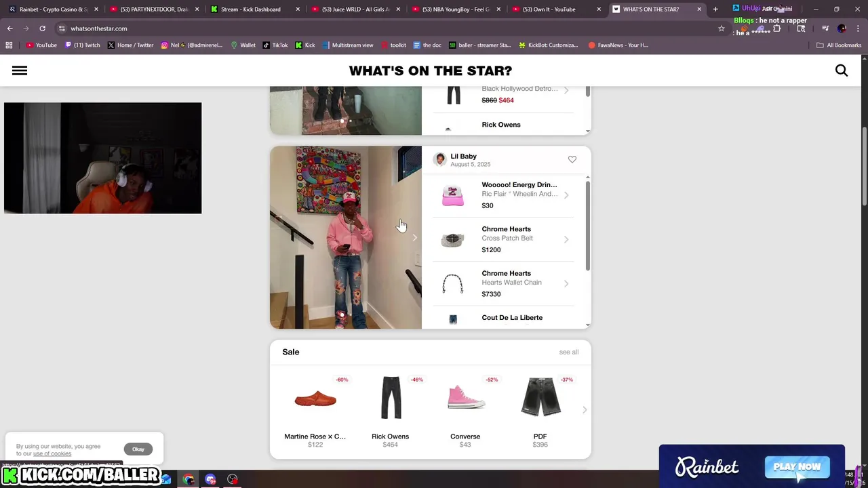Open the 'use of cookies' link

pos(52,453)
